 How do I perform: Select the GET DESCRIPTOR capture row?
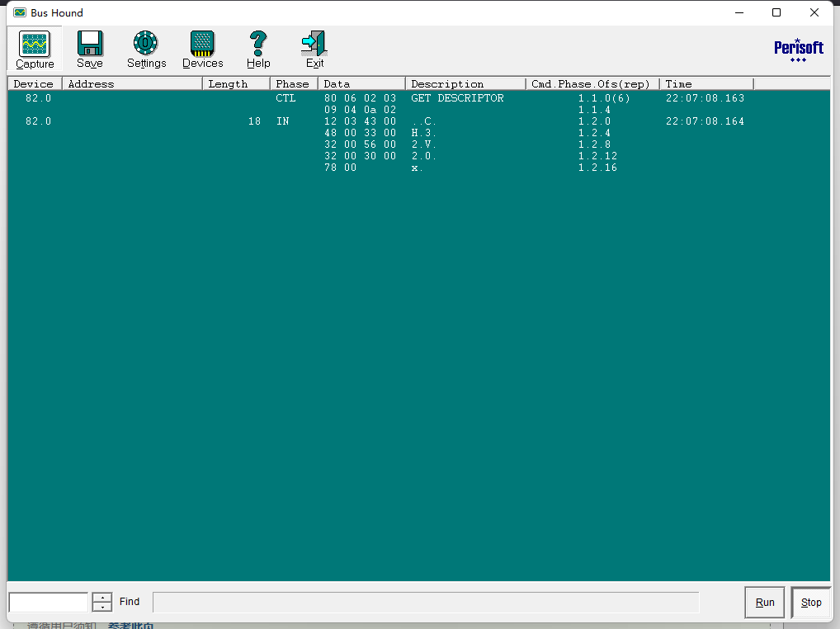point(457,98)
